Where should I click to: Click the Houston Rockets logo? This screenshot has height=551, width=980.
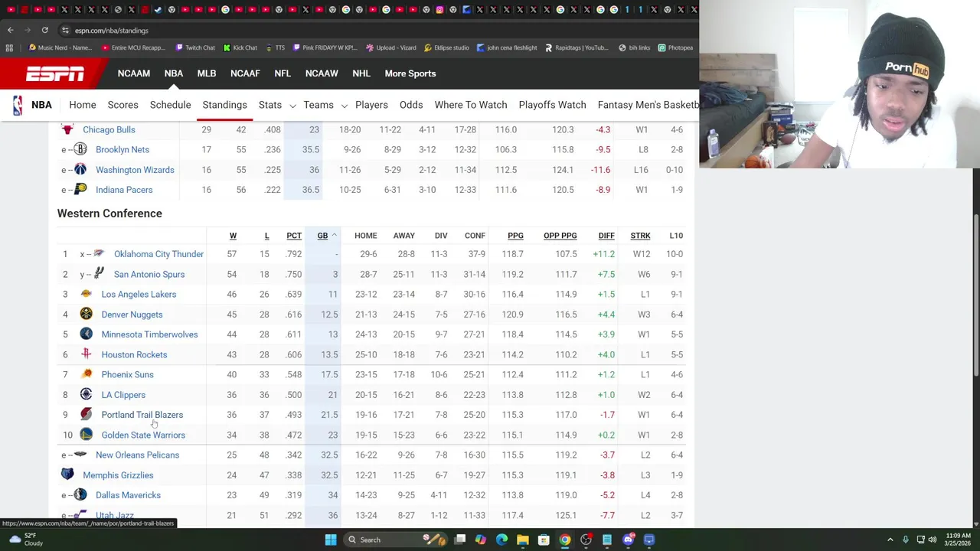[86, 354]
